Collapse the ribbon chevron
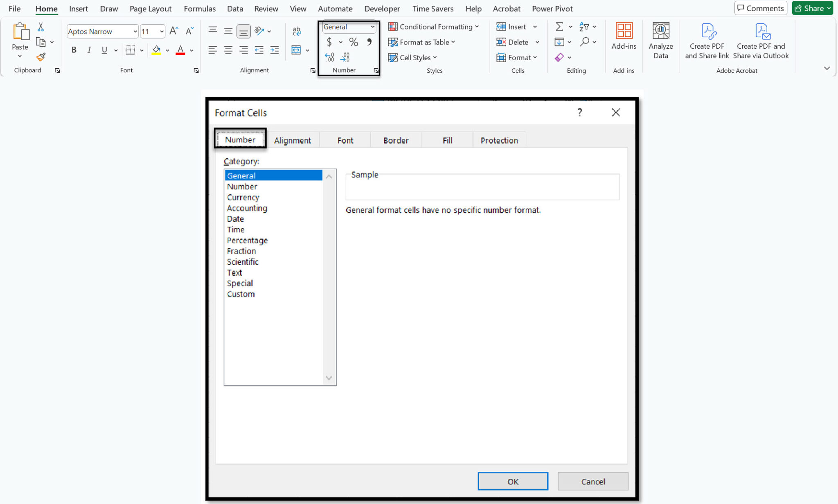Image resolution: width=838 pixels, height=504 pixels. coord(827,68)
